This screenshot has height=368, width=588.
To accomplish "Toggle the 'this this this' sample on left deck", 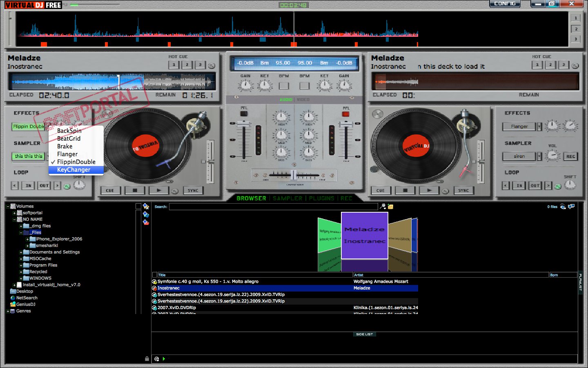I will coord(28,156).
